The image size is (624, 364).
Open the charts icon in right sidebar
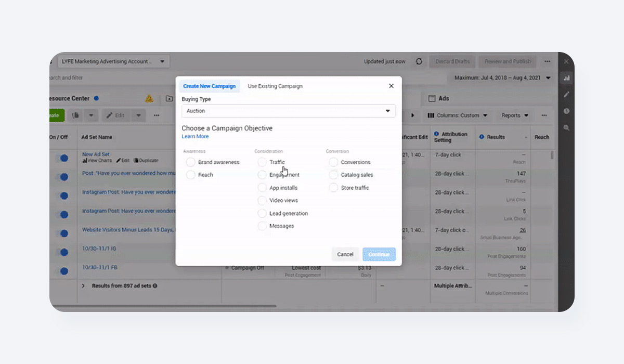point(566,78)
